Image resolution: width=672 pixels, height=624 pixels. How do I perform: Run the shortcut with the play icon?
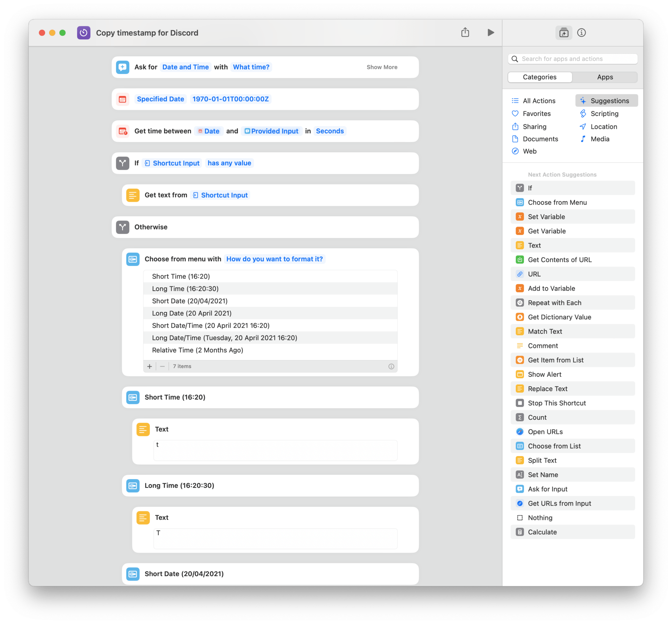tap(490, 33)
